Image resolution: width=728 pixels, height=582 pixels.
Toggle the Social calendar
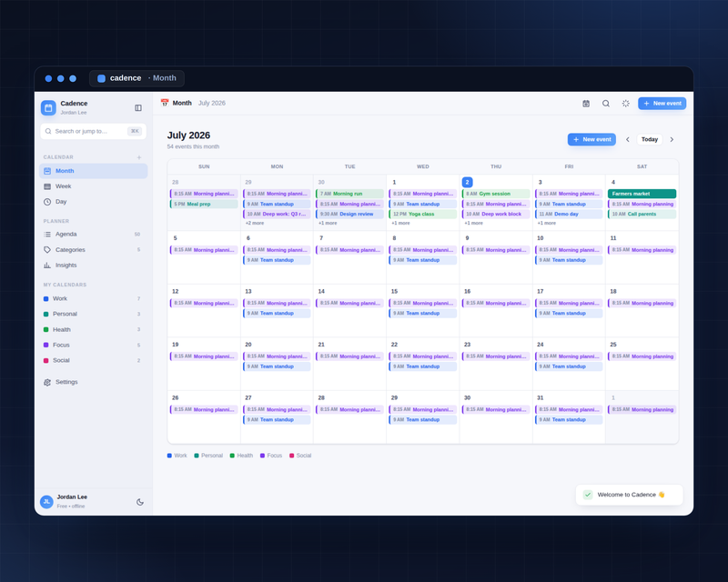click(x=94, y=361)
